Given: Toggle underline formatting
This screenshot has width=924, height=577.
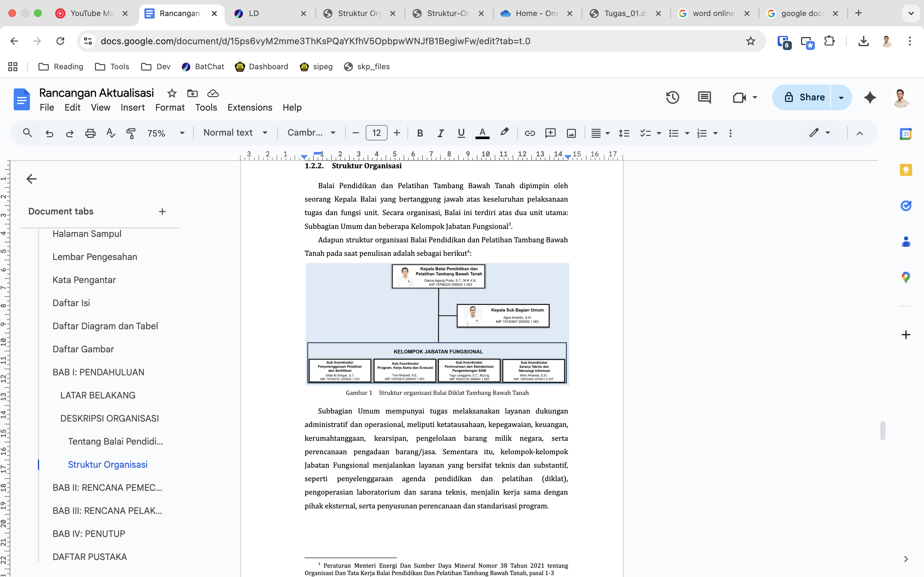Looking at the screenshot, I should [461, 133].
